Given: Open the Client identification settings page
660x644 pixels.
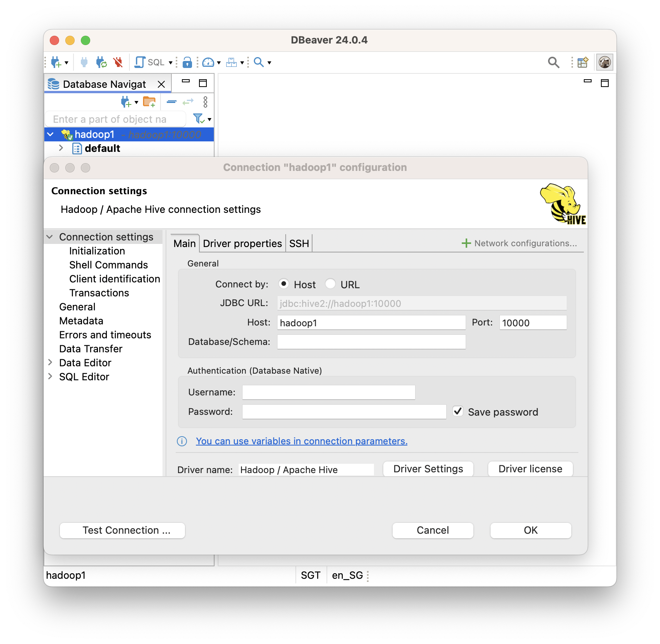Looking at the screenshot, I should (115, 279).
